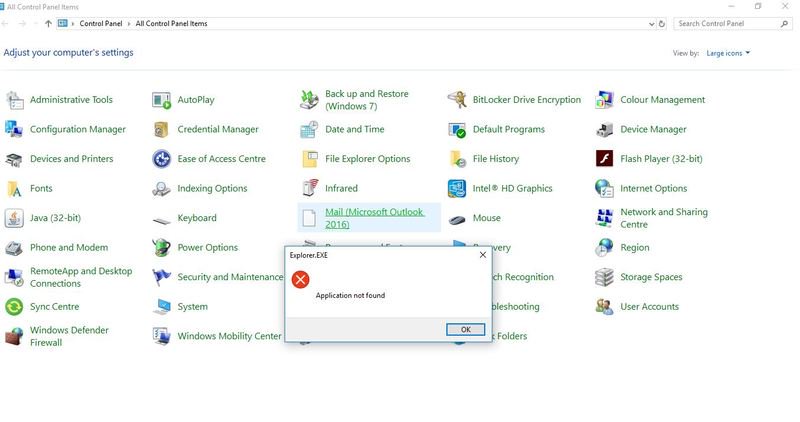Open Default Programs icon
Image resolution: width=800 pixels, height=422 pixels.
[457, 130]
